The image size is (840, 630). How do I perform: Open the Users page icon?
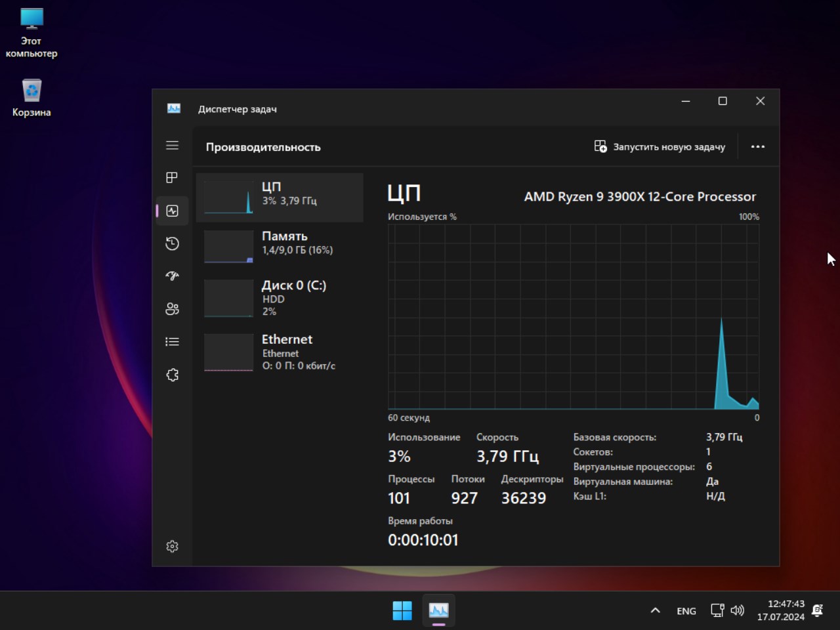[x=172, y=309]
